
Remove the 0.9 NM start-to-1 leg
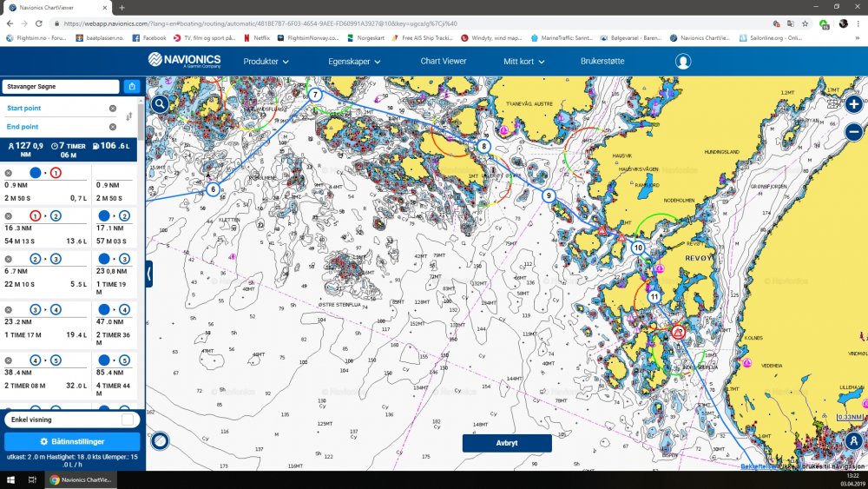(x=9, y=174)
